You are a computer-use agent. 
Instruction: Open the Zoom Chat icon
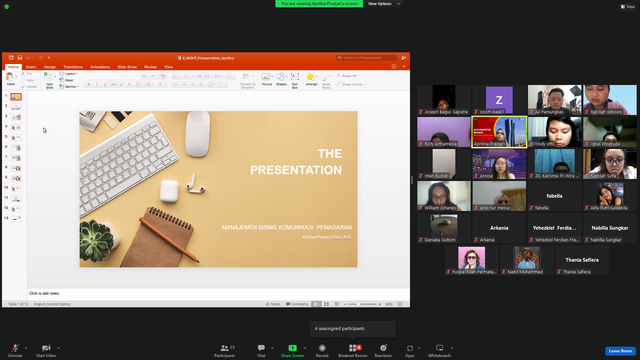tap(261, 348)
